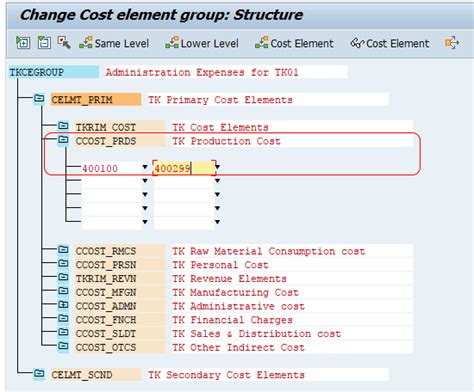
Task: Click the display Cost Element glasses button
Action: tap(390, 43)
